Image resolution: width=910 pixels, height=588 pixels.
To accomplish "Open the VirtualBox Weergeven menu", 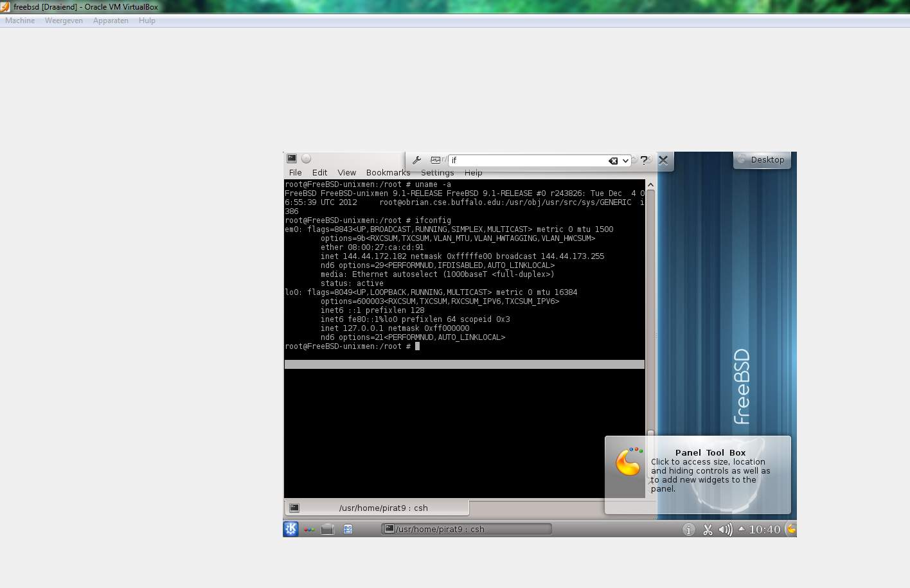I will (64, 21).
